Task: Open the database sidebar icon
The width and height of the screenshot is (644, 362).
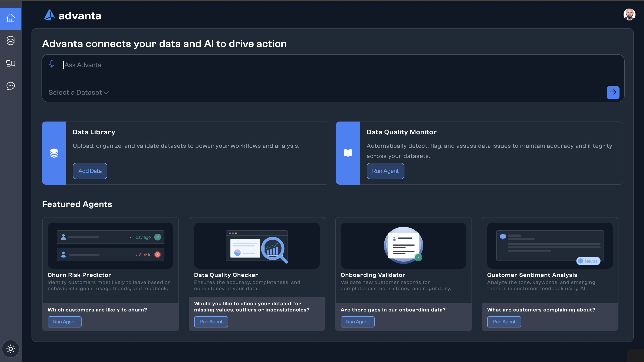Action: pos(10,41)
